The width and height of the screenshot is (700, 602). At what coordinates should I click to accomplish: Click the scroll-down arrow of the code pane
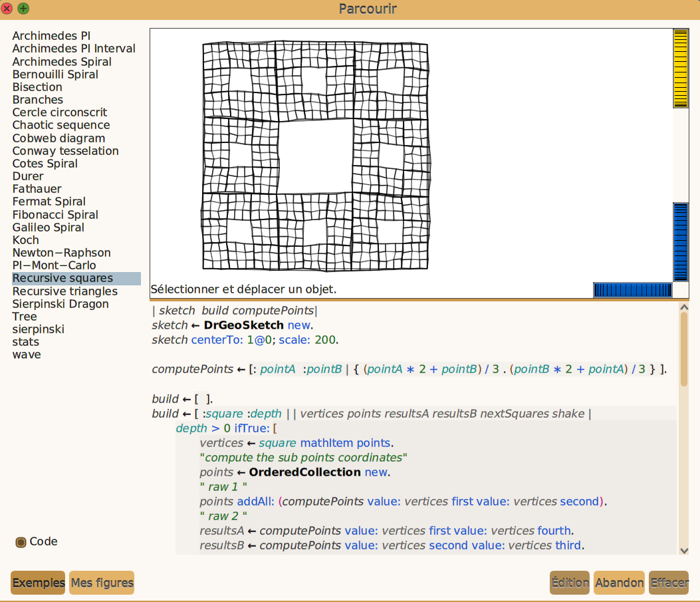[x=684, y=551]
